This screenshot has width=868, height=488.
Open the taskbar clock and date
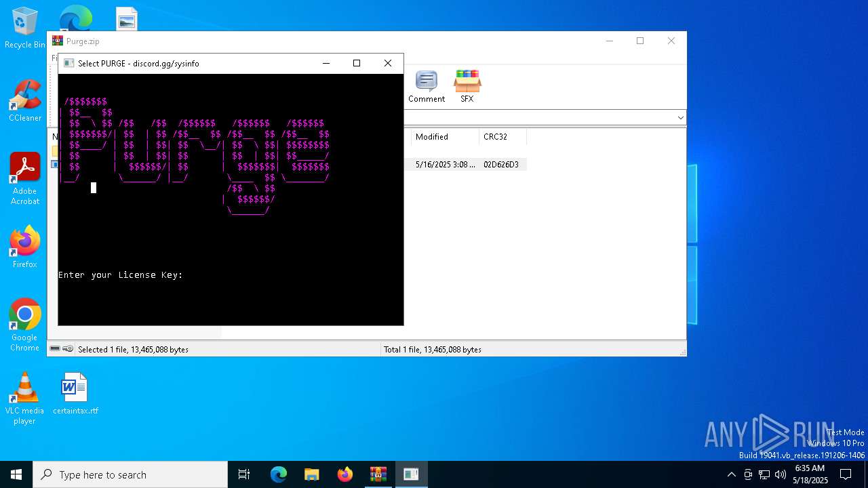click(810, 474)
